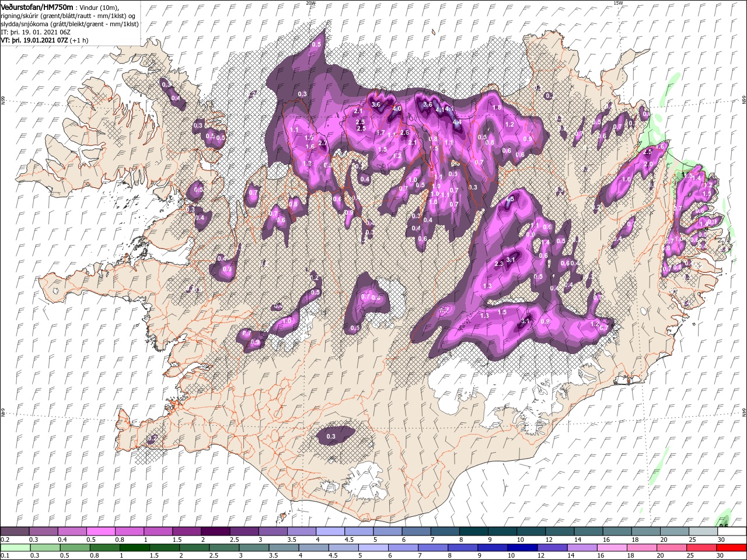Click the 2.7 snowfall value on the map

[323, 143]
